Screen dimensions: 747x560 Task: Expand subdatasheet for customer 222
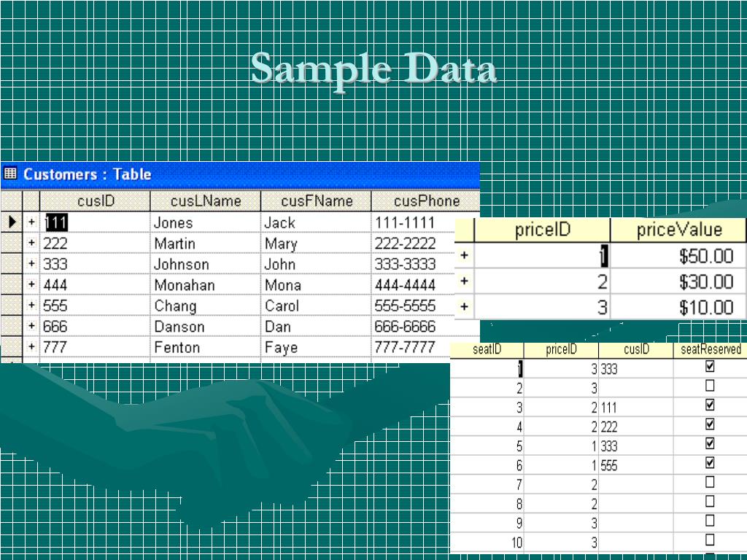pos(31,243)
